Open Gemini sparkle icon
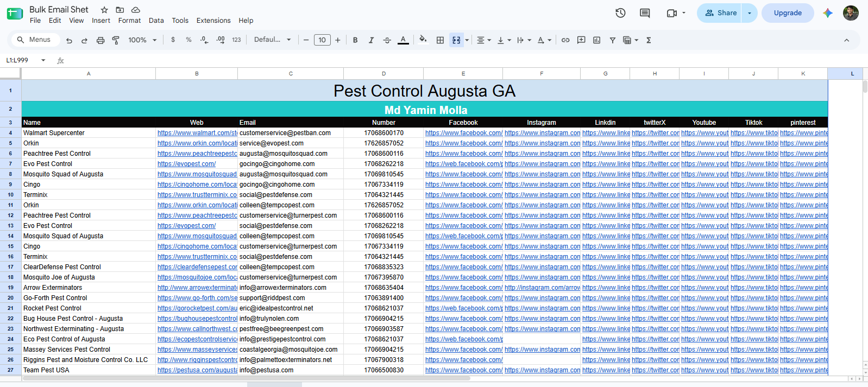This screenshot has height=387, width=868. pyautogui.click(x=828, y=13)
